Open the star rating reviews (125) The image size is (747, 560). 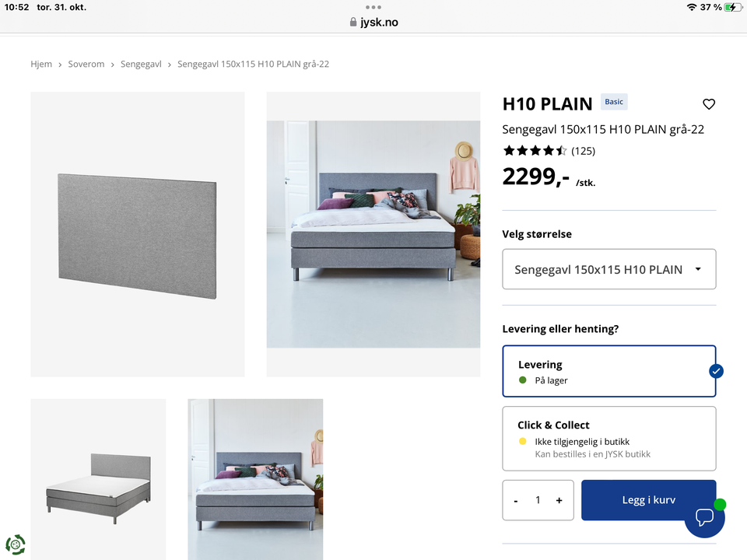(x=549, y=151)
